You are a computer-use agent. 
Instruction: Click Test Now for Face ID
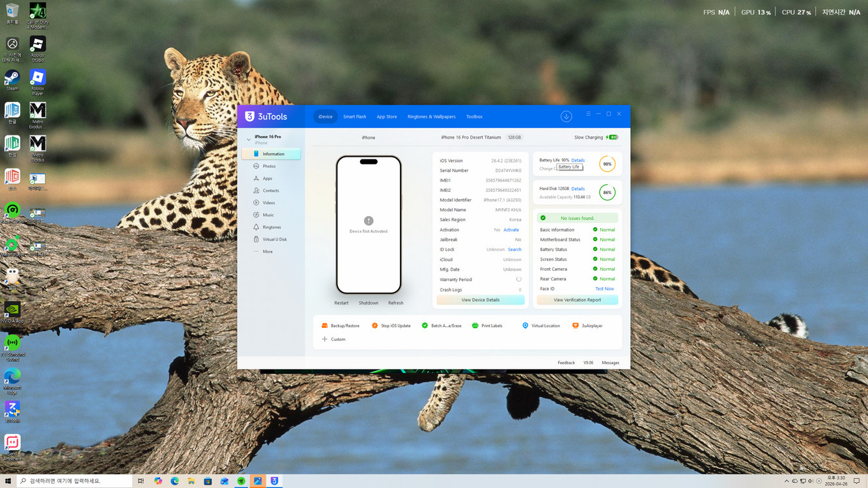tap(604, 289)
